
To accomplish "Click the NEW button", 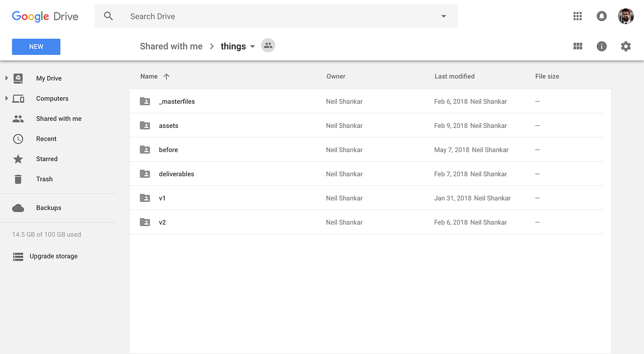I will (x=36, y=47).
